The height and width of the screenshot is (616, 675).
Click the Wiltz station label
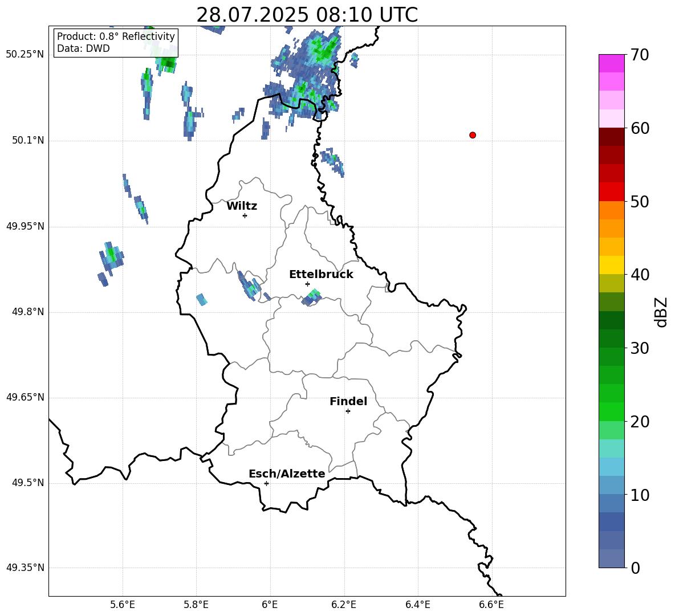[x=242, y=206]
